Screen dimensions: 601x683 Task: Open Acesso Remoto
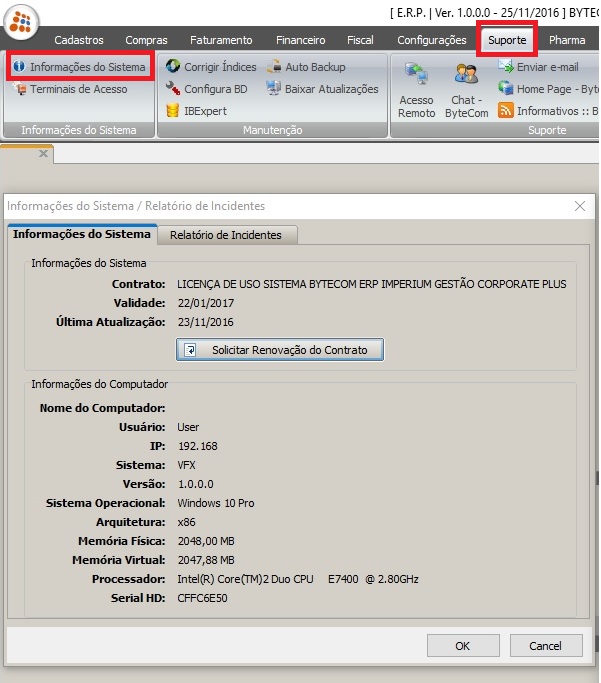click(x=416, y=91)
